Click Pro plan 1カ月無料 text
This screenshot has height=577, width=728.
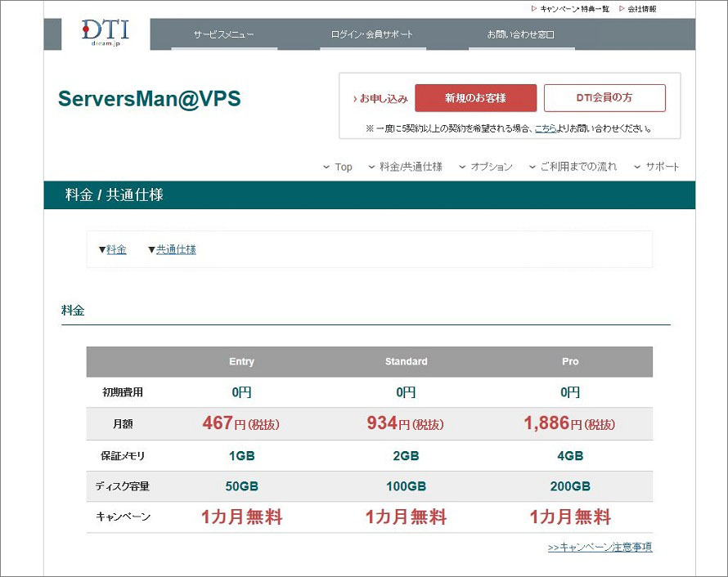coord(570,517)
